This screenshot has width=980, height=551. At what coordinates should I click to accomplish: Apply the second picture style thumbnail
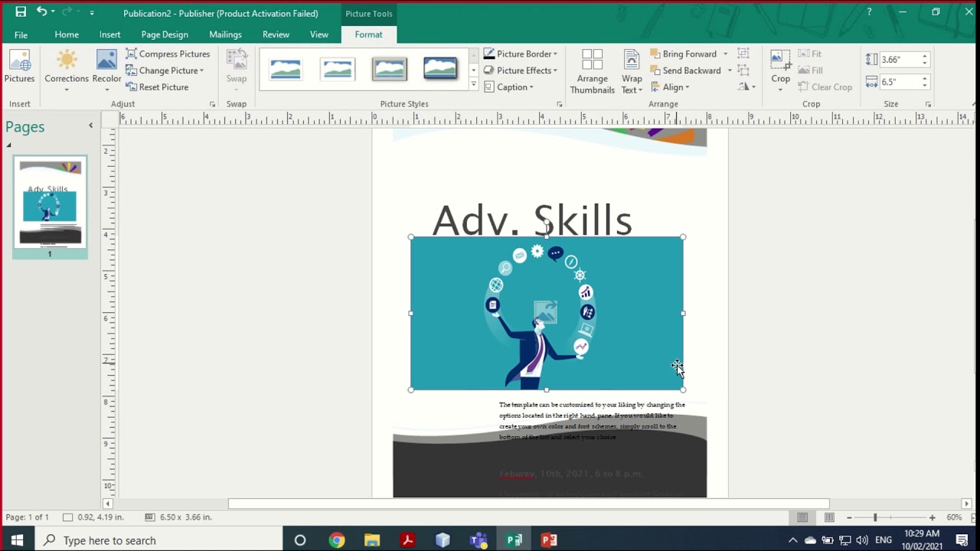(x=338, y=70)
